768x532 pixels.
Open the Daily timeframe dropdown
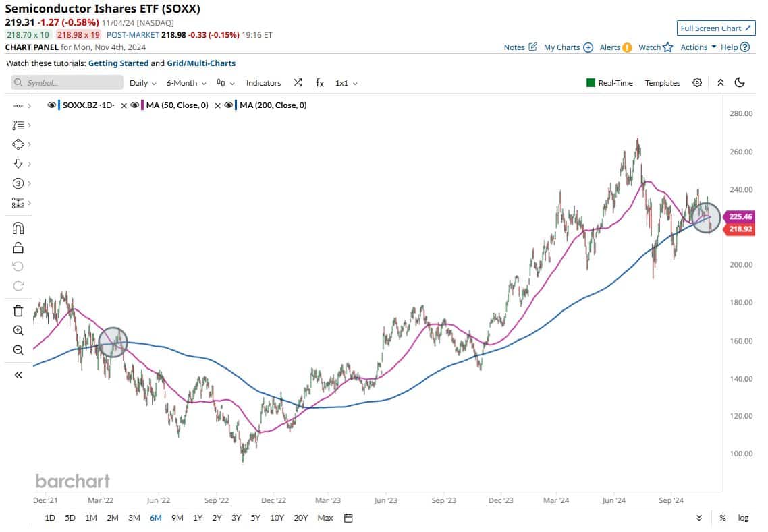coord(141,82)
